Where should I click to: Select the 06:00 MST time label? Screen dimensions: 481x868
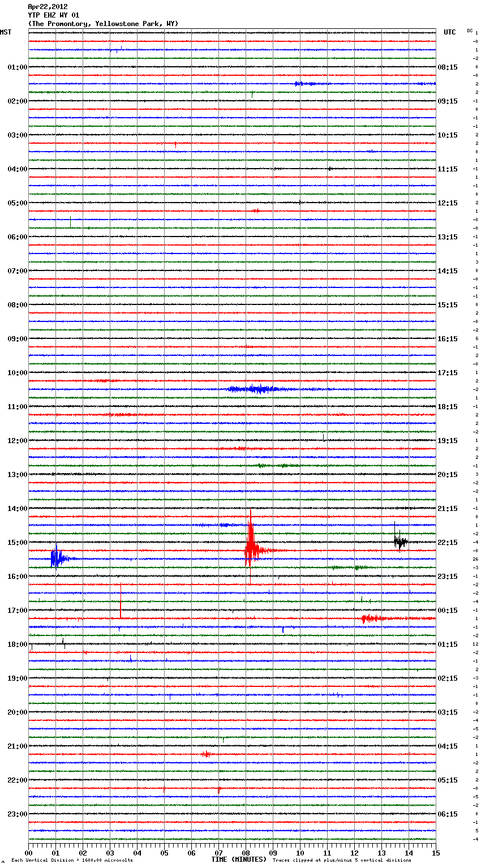pos(17,237)
